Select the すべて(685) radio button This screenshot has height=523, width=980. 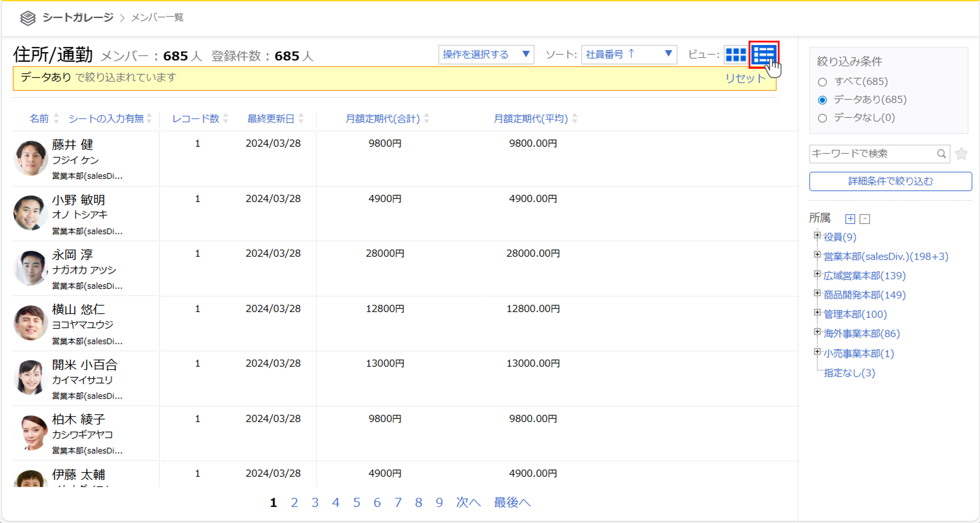822,82
